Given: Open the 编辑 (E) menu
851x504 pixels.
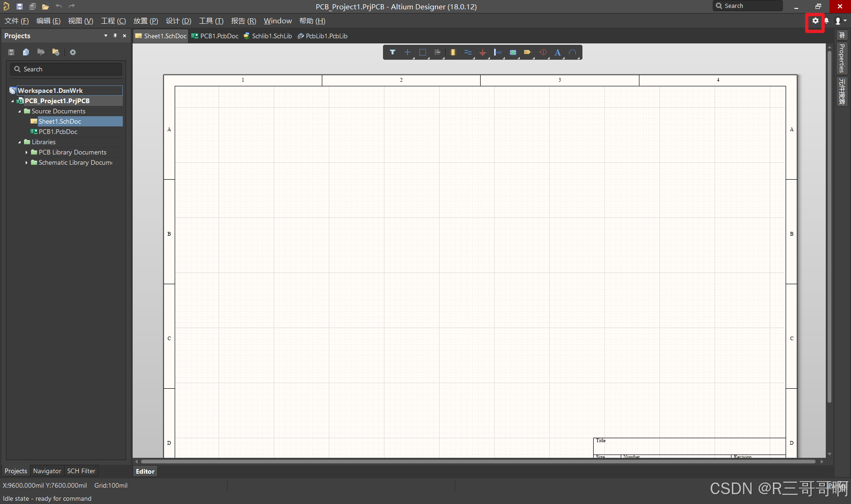Looking at the screenshot, I should click(x=49, y=21).
